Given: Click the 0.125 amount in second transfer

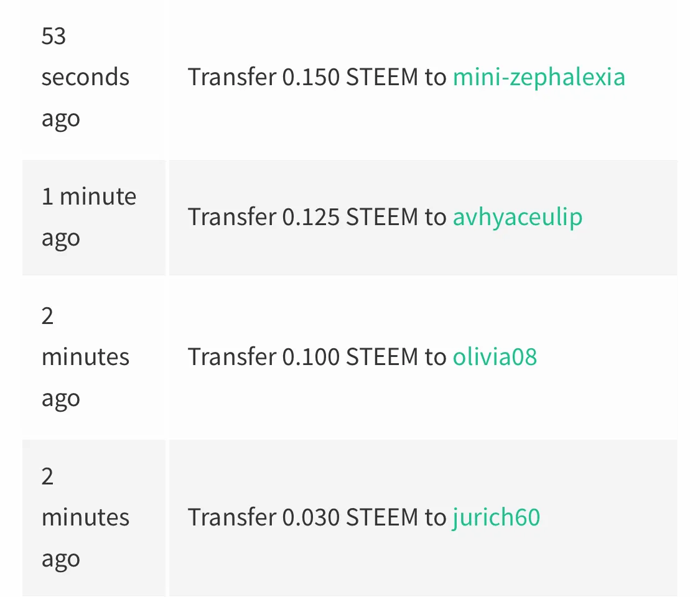Looking at the screenshot, I should click(310, 217).
